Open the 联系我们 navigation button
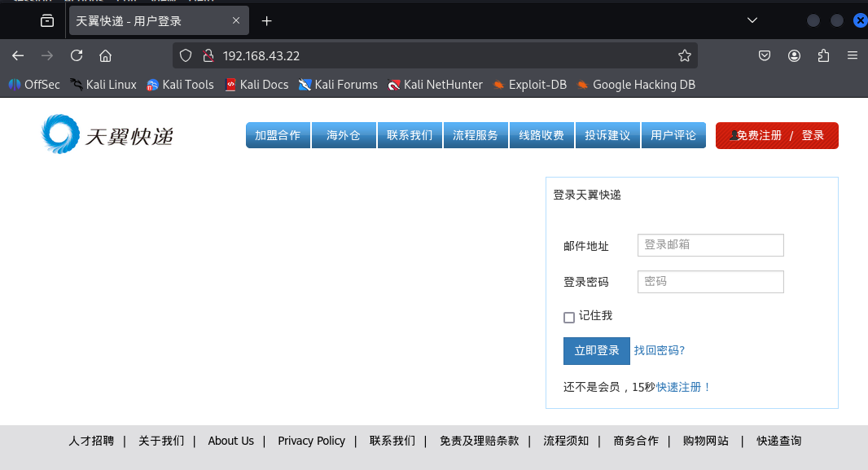The image size is (868, 470). point(410,136)
